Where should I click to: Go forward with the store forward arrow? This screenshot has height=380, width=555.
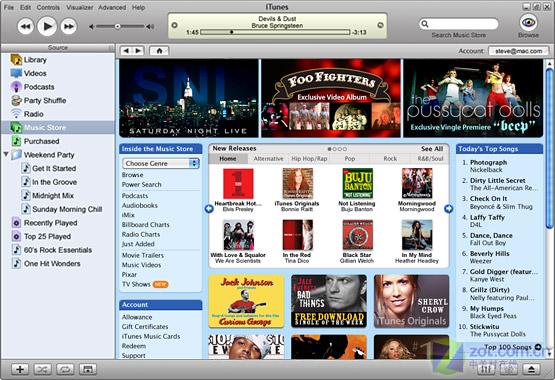(x=138, y=51)
